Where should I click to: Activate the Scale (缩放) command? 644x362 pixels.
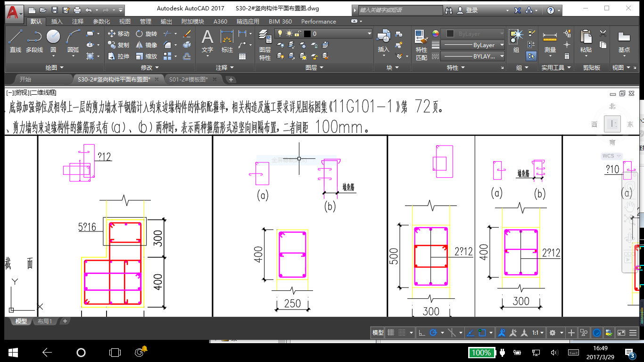[x=146, y=56]
